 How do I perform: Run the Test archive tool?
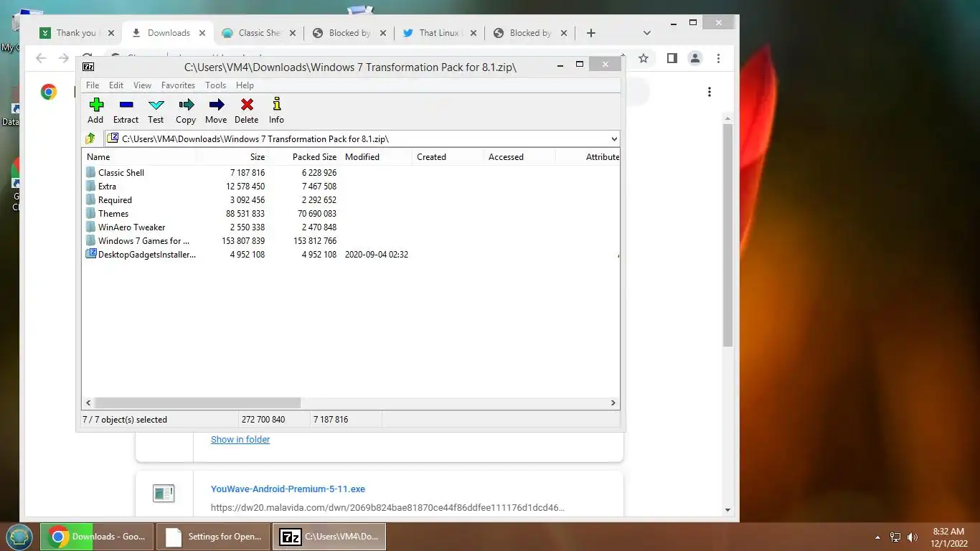tap(156, 105)
